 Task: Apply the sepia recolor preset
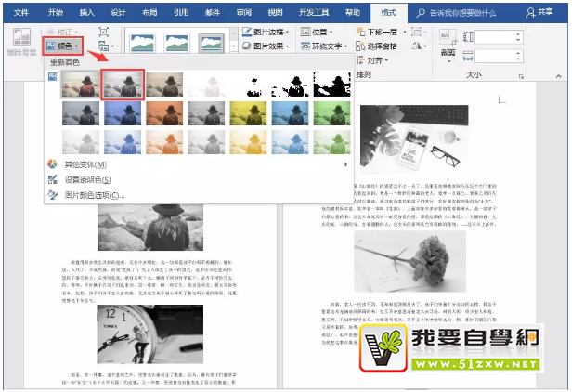pos(163,84)
